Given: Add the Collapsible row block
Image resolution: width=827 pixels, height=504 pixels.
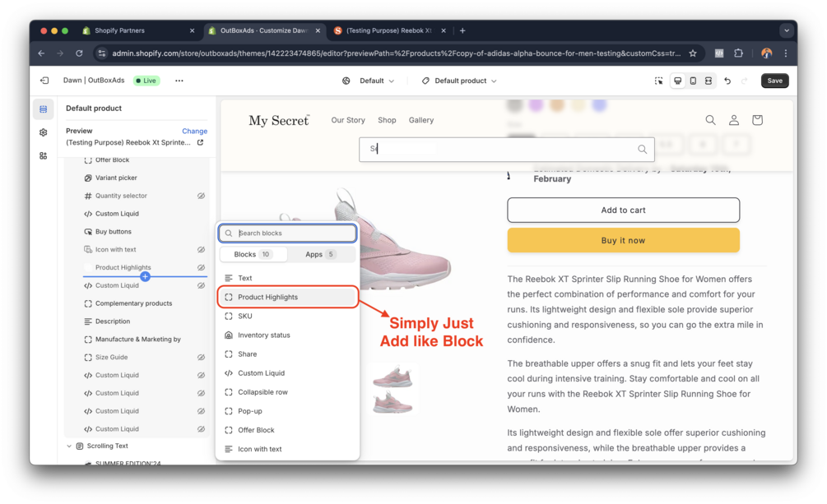Looking at the screenshot, I should 288,391.
